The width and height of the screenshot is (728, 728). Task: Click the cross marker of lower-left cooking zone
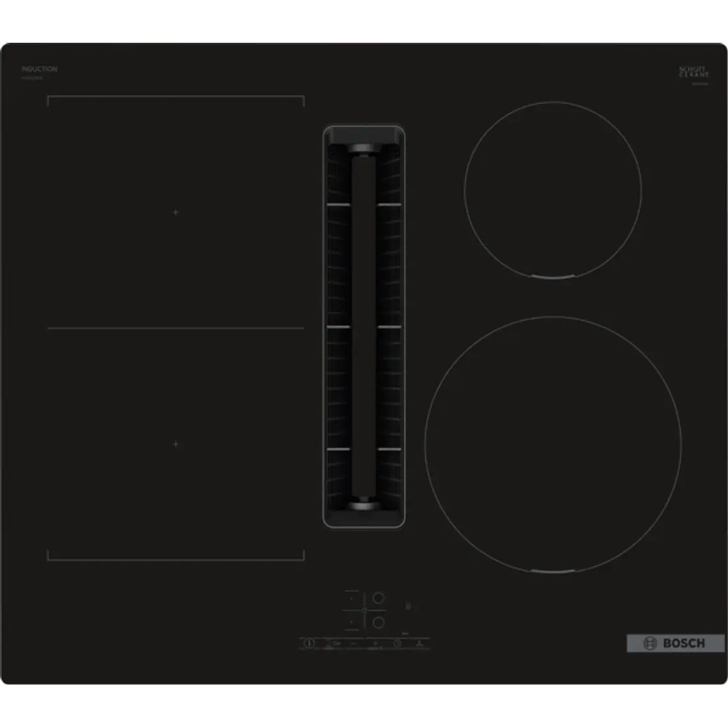pos(176,444)
